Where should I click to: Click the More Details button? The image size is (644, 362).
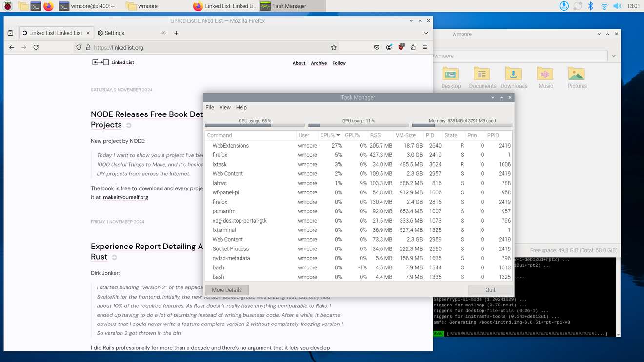[227, 290]
